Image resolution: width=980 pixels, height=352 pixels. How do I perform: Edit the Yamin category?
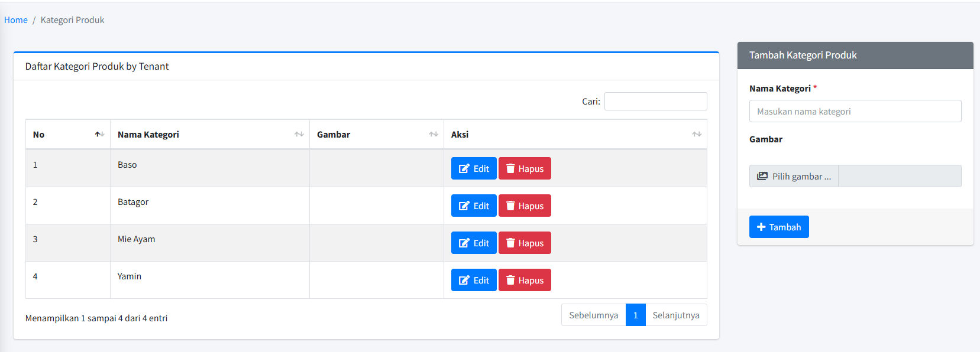click(474, 280)
